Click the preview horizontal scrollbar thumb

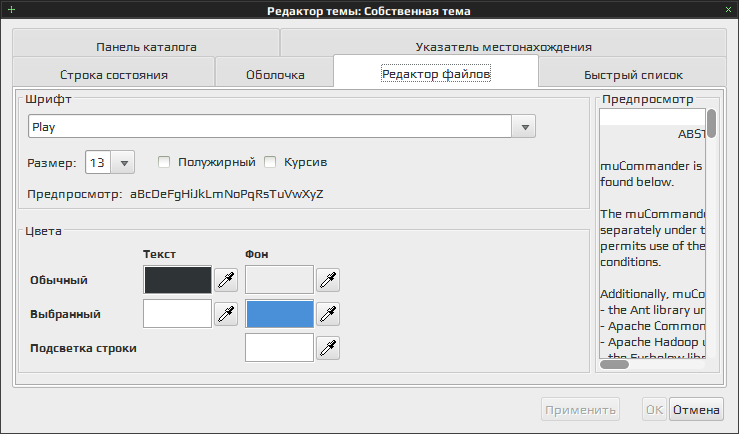pos(614,364)
